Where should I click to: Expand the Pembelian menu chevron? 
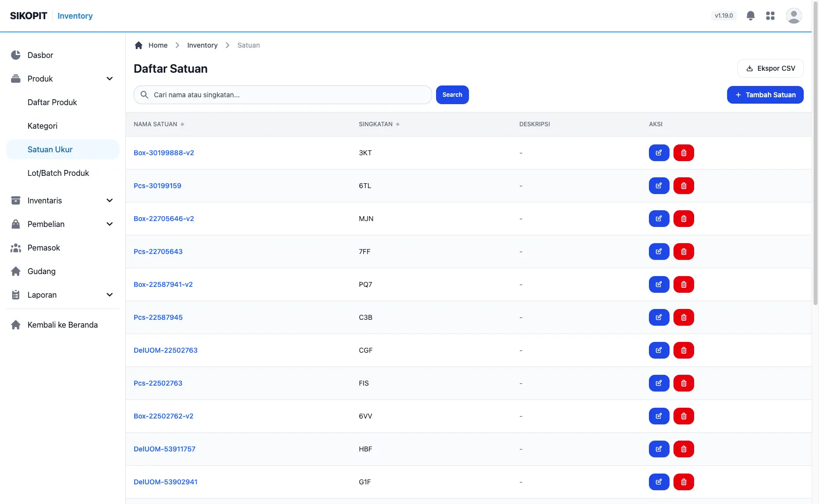(x=110, y=224)
